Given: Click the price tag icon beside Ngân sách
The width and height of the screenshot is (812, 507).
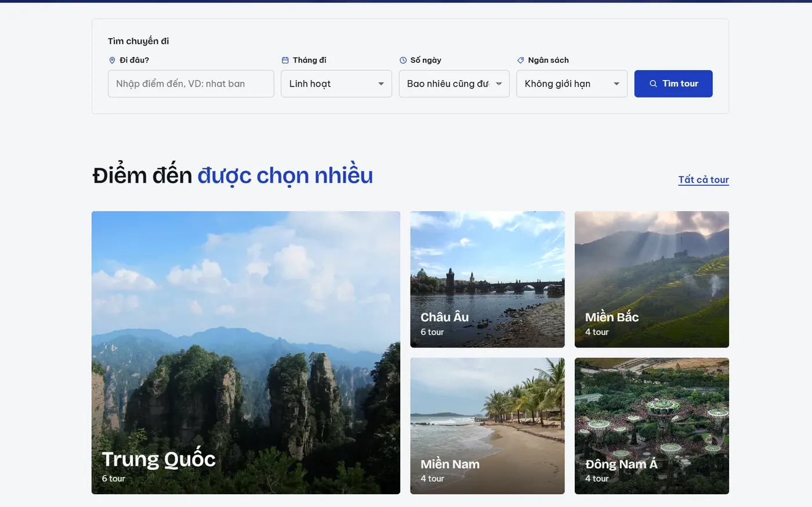Looking at the screenshot, I should [520, 60].
